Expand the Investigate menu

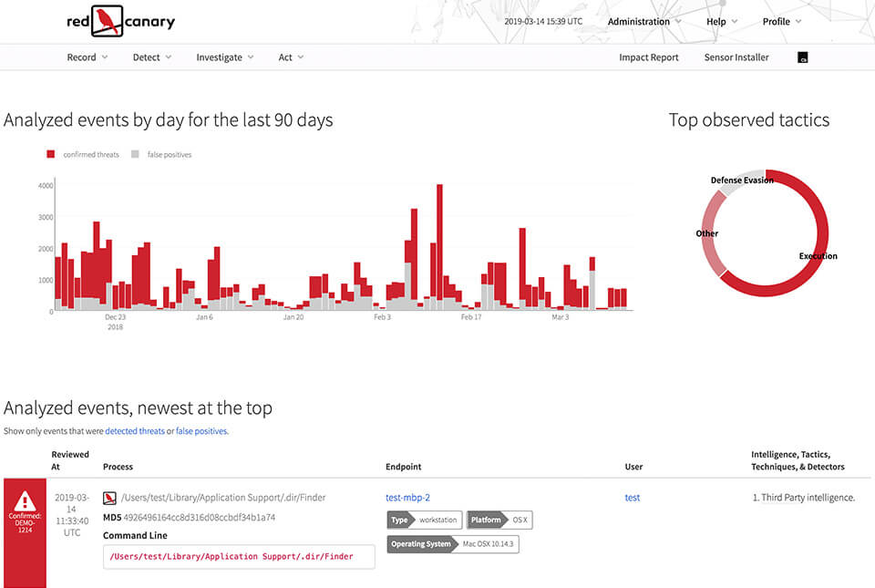pyautogui.click(x=224, y=57)
